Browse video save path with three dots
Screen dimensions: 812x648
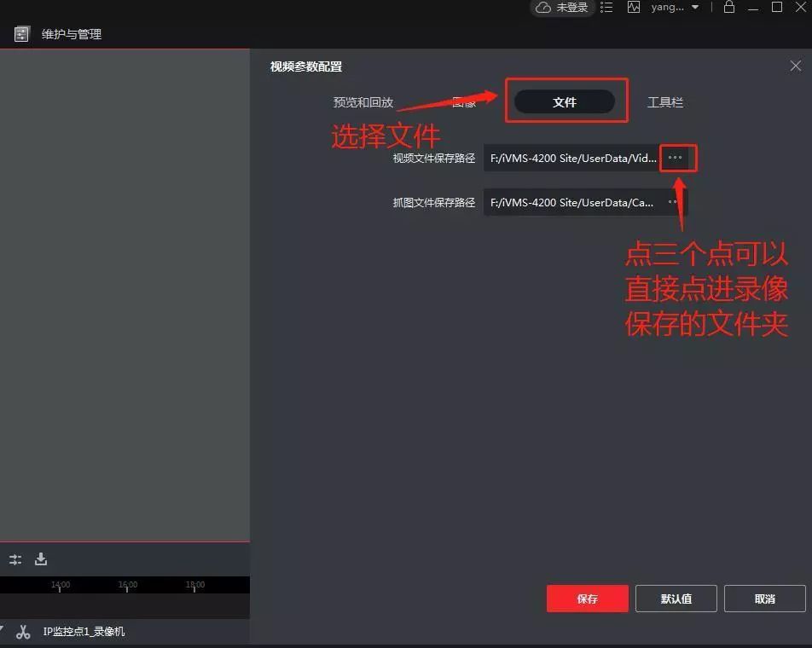click(675, 158)
